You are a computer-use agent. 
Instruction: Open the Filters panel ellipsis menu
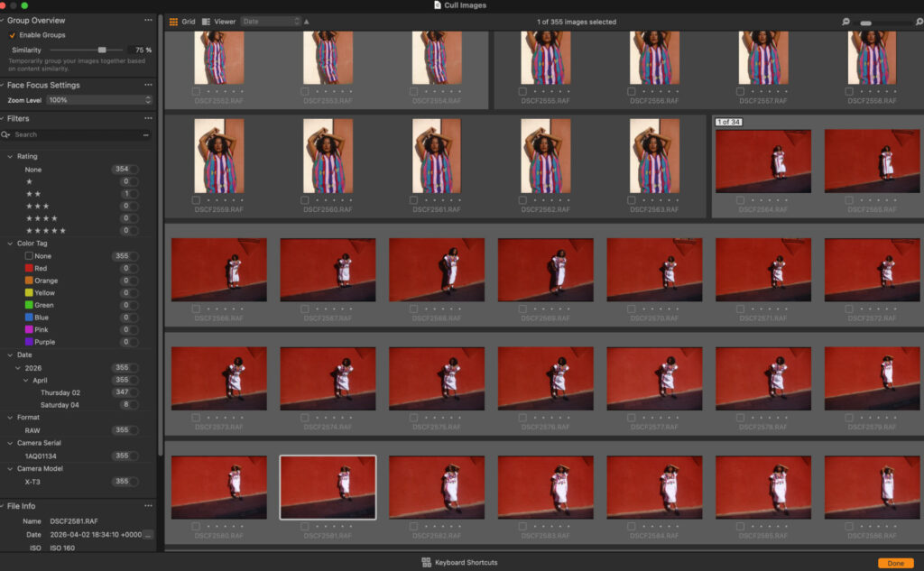[x=149, y=117]
